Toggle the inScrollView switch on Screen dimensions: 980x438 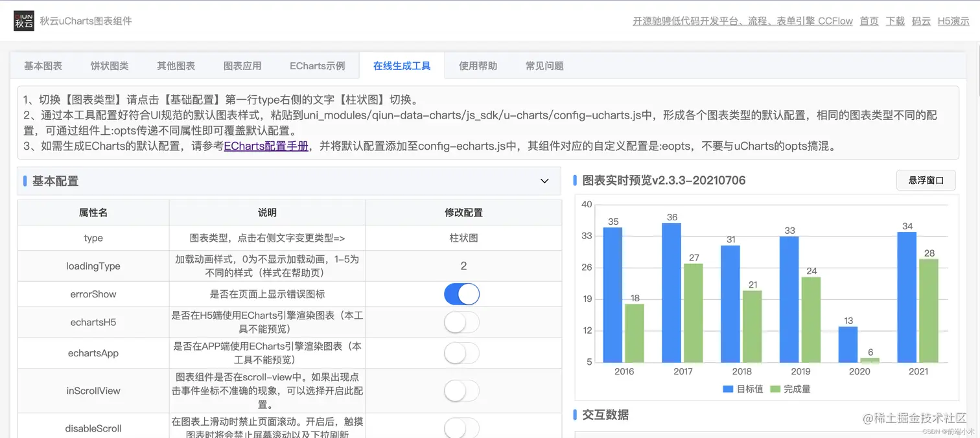pos(461,391)
